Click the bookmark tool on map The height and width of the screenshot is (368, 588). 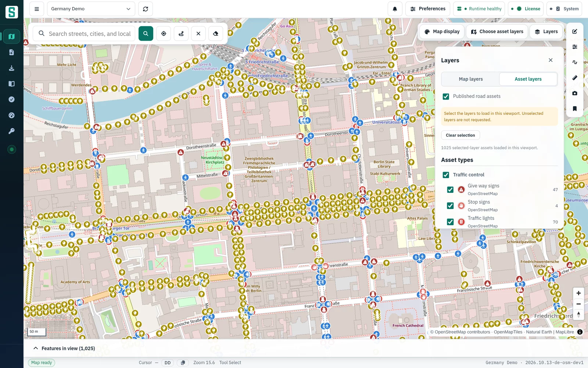tap(575, 109)
